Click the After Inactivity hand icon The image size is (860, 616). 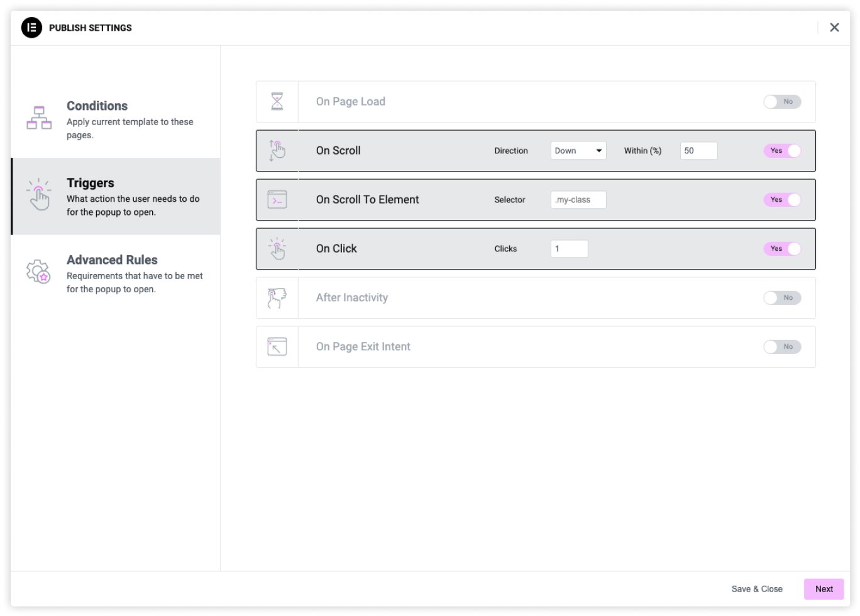coord(277,298)
